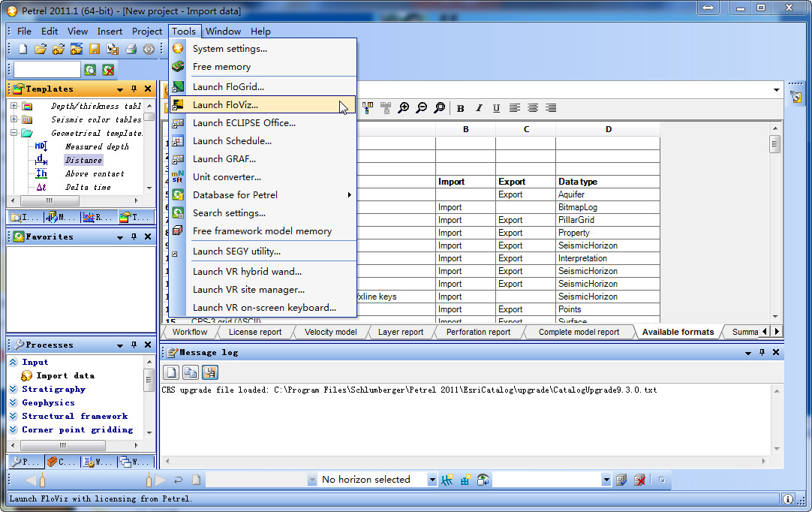
Task: Click the Measured depth template icon
Action: (41, 146)
